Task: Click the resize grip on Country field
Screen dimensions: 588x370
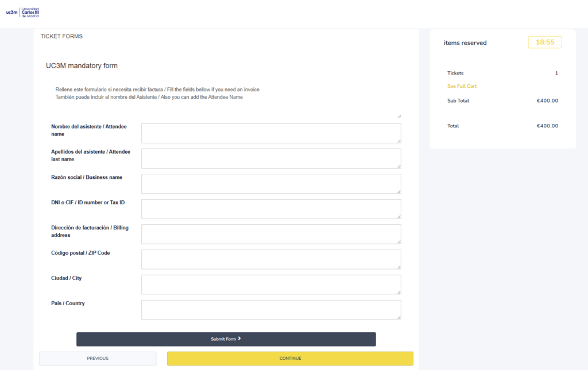Action: [399, 317]
